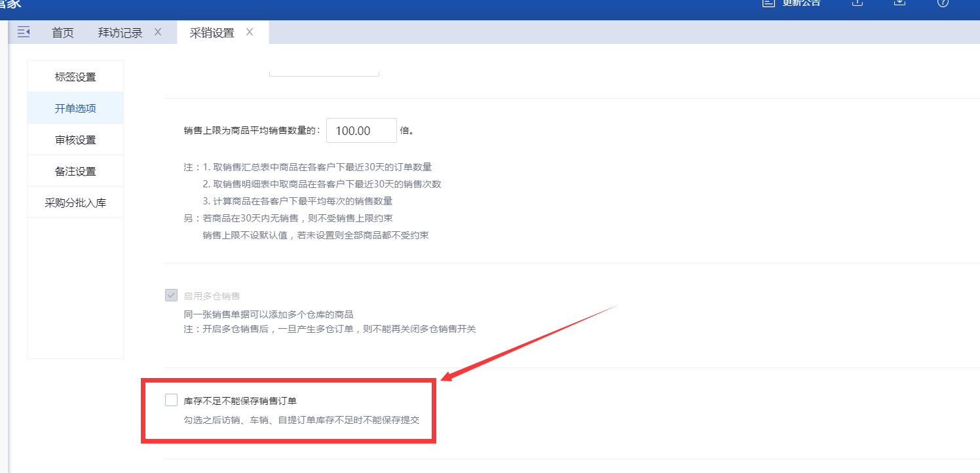Click the 更新公告 document icon
Image resolution: width=980 pixels, height=473 pixels.
click(768, 3)
